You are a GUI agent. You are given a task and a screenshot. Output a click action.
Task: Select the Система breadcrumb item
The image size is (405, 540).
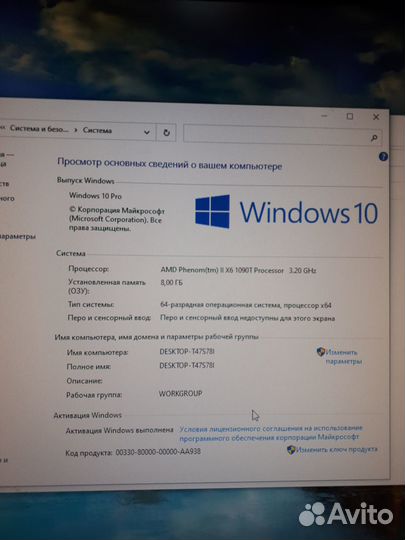(97, 131)
